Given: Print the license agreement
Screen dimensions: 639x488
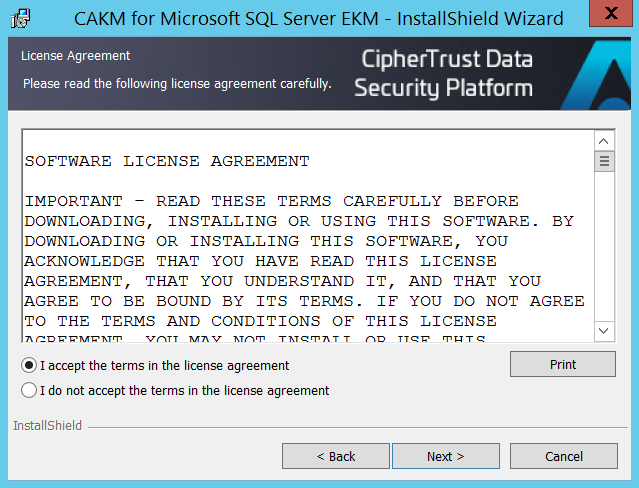Looking at the screenshot, I should [563, 365].
